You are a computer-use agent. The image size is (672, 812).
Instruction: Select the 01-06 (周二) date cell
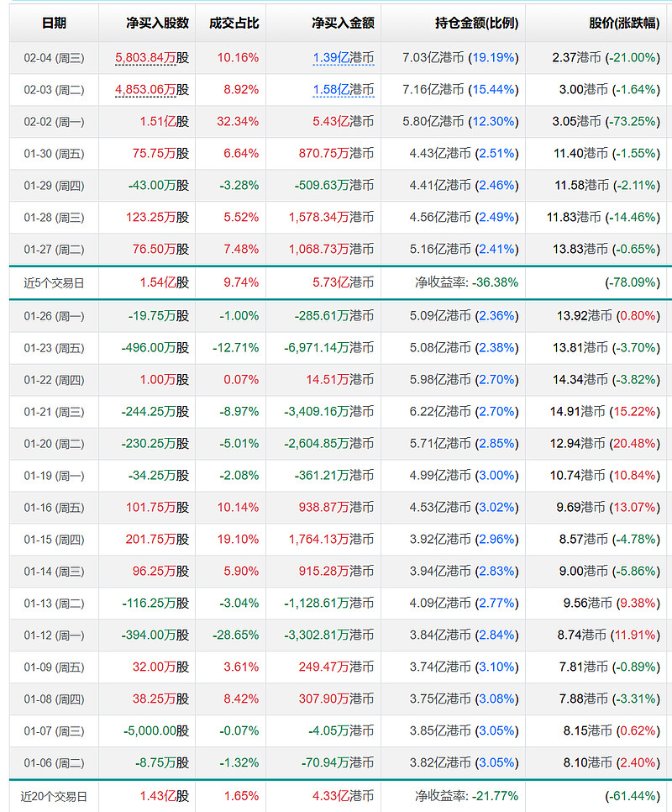54,763
